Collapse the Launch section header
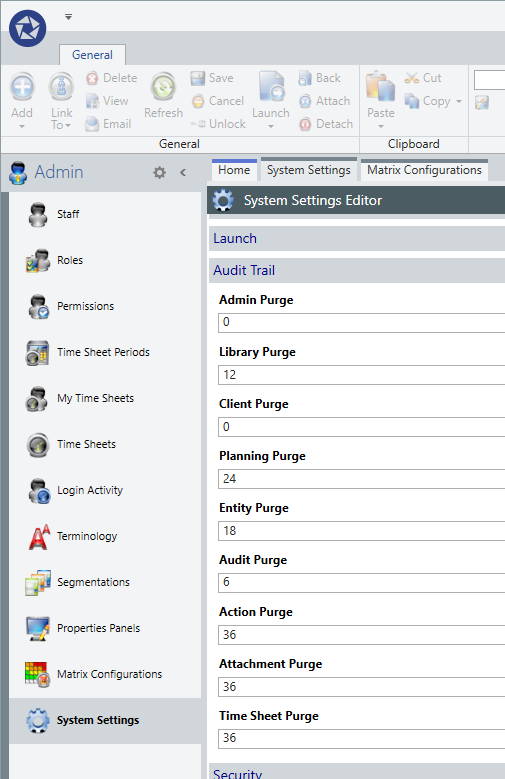This screenshot has width=505, height=779. click(357, 238)
